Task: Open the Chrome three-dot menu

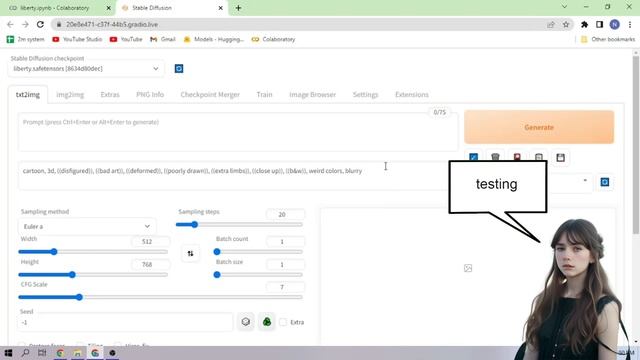Action: pos(630,24)
